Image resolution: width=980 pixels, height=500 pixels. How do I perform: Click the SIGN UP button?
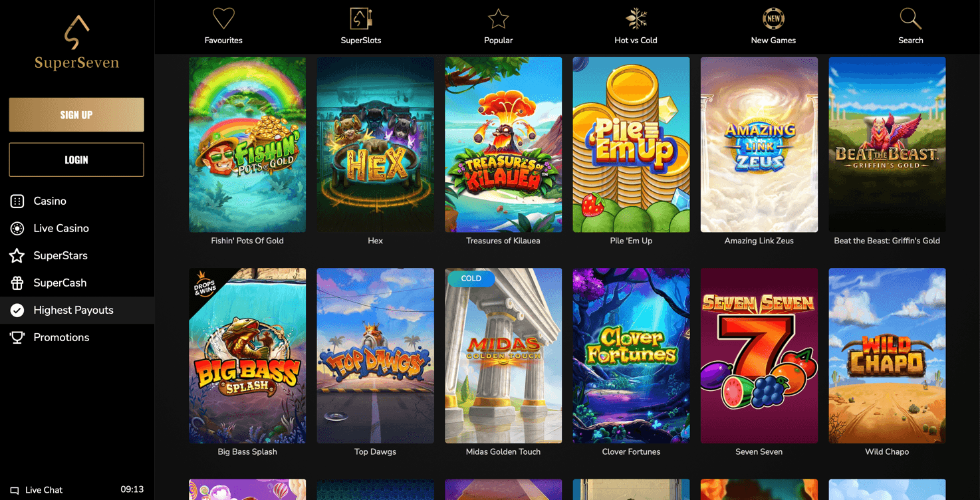coord(76,114)
